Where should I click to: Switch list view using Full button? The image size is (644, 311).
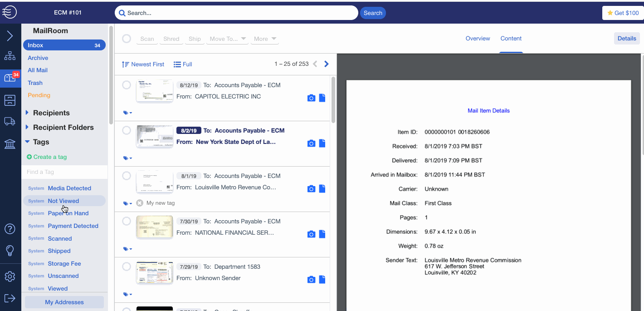[183, 64]
